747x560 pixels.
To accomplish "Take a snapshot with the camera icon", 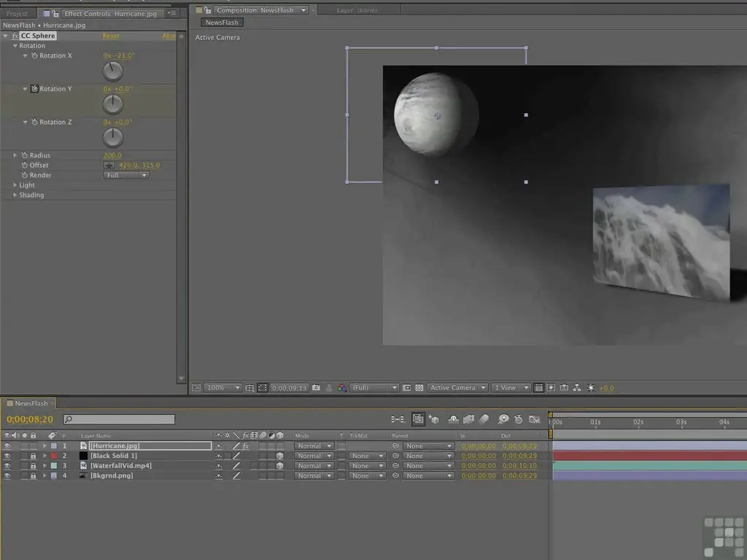I will coord(316,388).
